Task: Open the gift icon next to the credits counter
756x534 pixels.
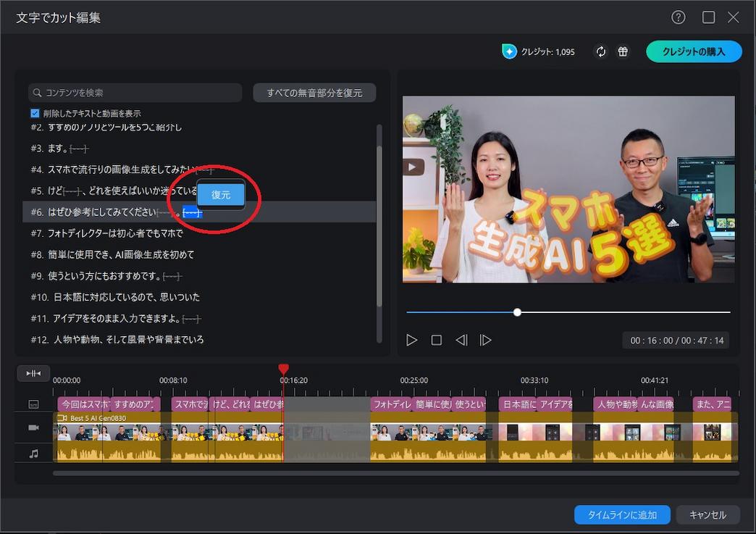Action: 623,51
